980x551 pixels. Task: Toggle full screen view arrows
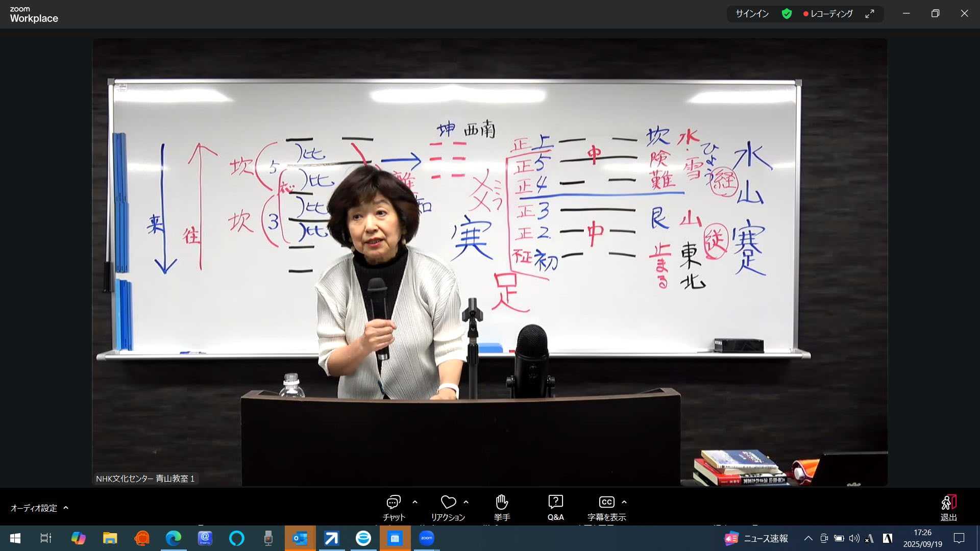tap(870, 14)
